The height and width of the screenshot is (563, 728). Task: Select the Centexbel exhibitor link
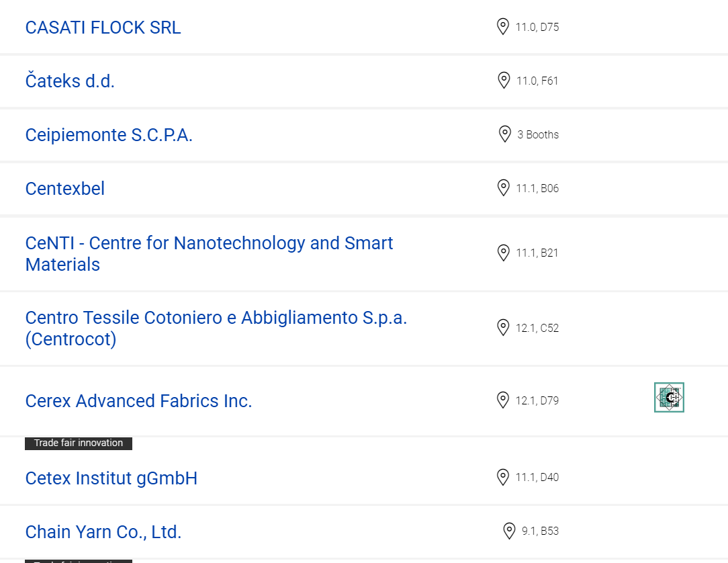click(x=65, y=189)
